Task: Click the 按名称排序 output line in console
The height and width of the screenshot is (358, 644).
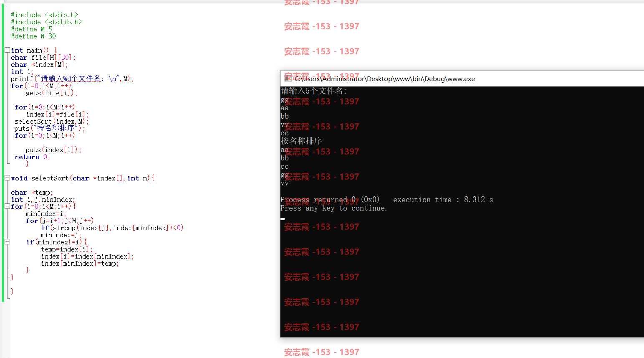Action: point(301,141)
